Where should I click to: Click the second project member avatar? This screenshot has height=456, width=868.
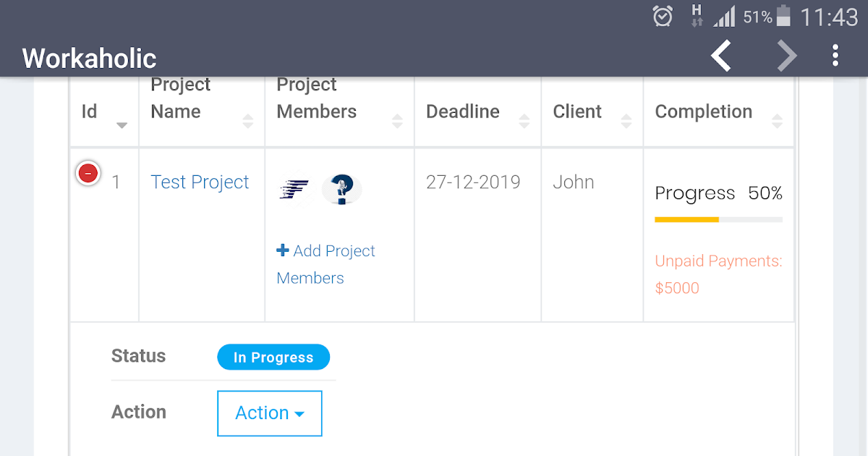click(x=341, y=189)
